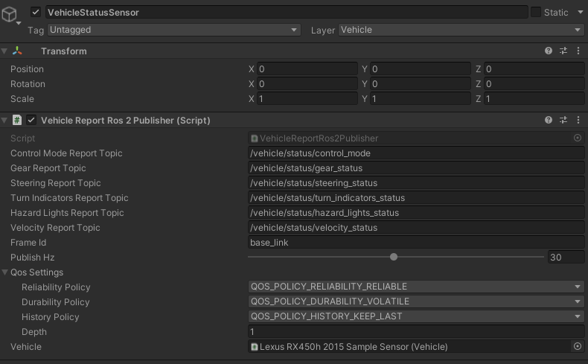Open Vehicle Report Publisher help reference
This screenshot has height=364, width=588.
point(549,120)
